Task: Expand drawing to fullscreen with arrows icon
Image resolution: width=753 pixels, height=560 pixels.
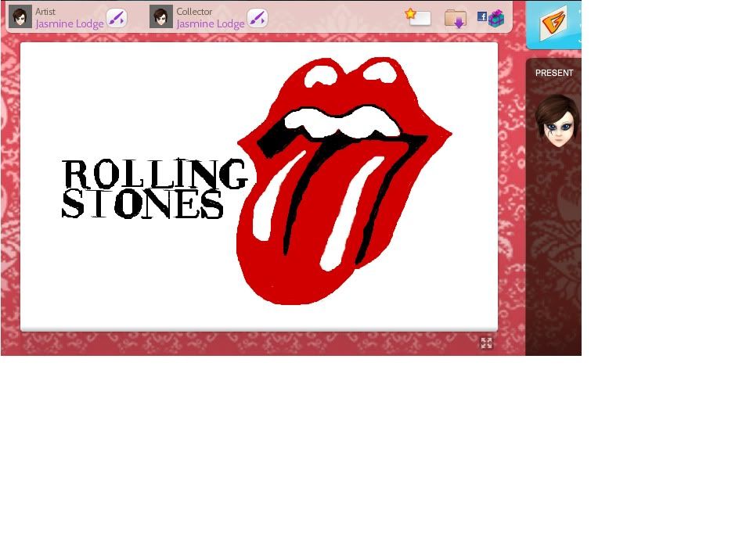Action: (486, 343)
